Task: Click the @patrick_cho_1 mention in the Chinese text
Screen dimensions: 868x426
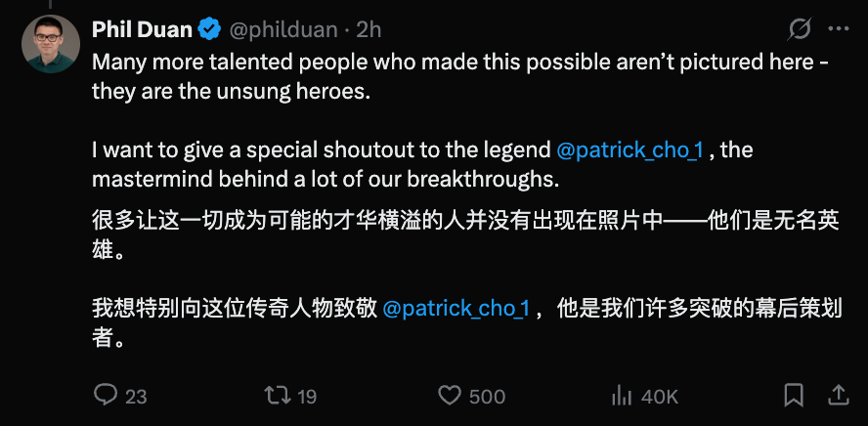Action: pos(456,309)
